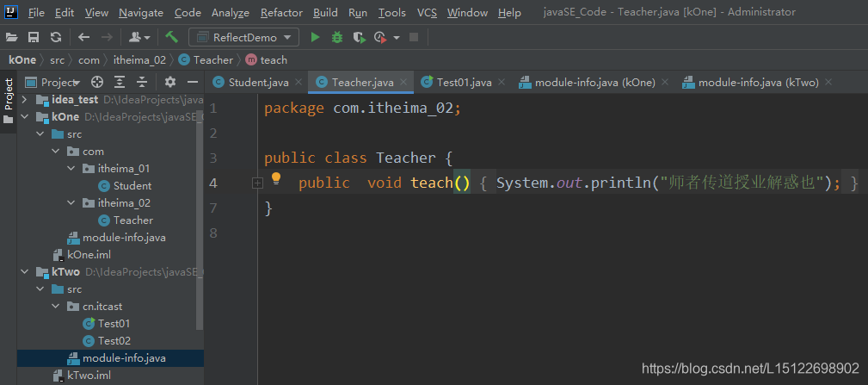
Task: Click the teach method breadcrumb
Action: [x=267, y=59]
